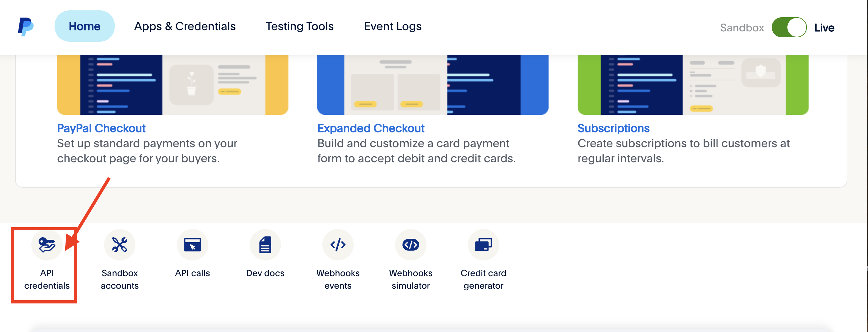Toggle the Sandbox/Live environment switch
The height and width of the screenshot is (332, 868).
[789, 27]
